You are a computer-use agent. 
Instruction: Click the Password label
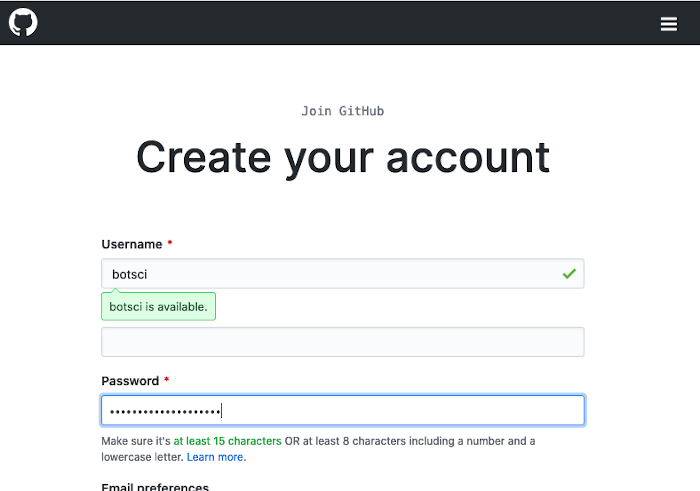pos(130,381)
